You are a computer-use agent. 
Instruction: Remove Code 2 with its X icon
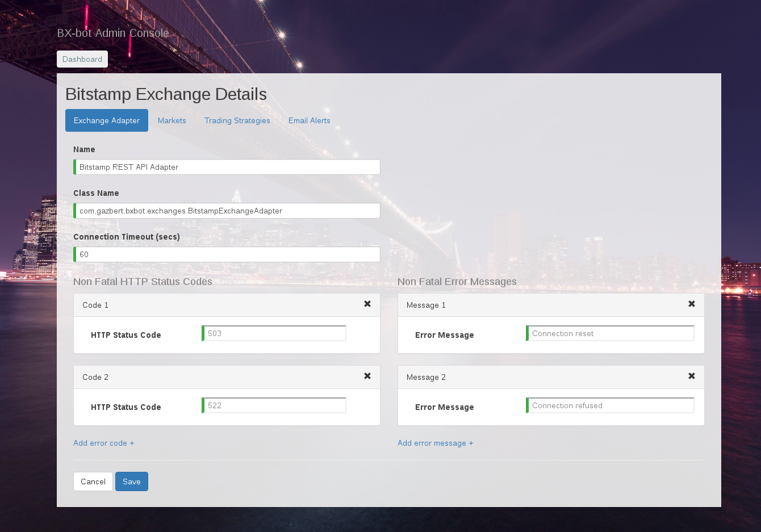(x=367, y=376)
